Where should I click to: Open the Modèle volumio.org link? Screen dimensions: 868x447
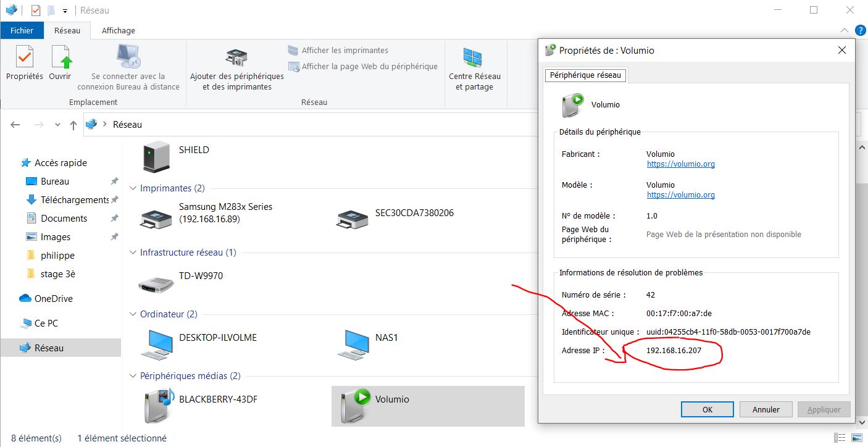click(680, 195)
